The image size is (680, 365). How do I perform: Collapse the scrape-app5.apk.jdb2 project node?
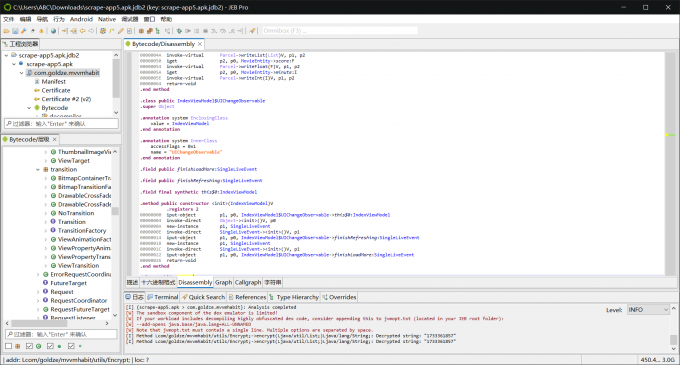tap(6, 55)
